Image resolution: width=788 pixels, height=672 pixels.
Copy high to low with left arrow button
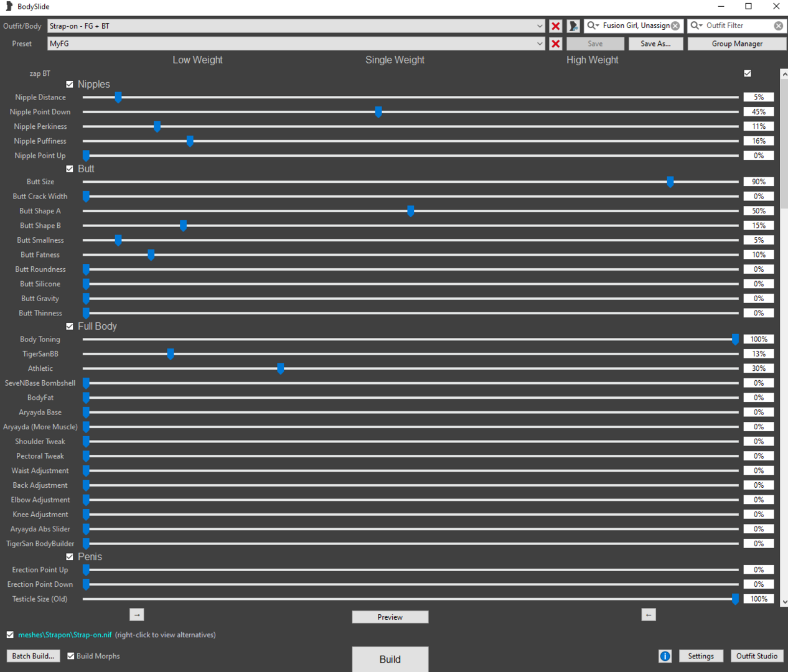point(649,615)
